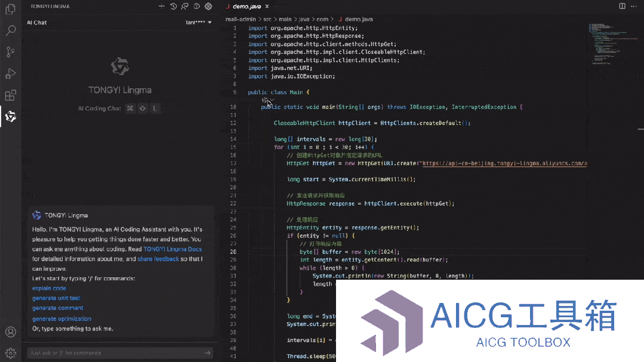Viewport: 644px width, 362px height.
Task: Open the Search view in activity bar
Action: tap(11, 30)
